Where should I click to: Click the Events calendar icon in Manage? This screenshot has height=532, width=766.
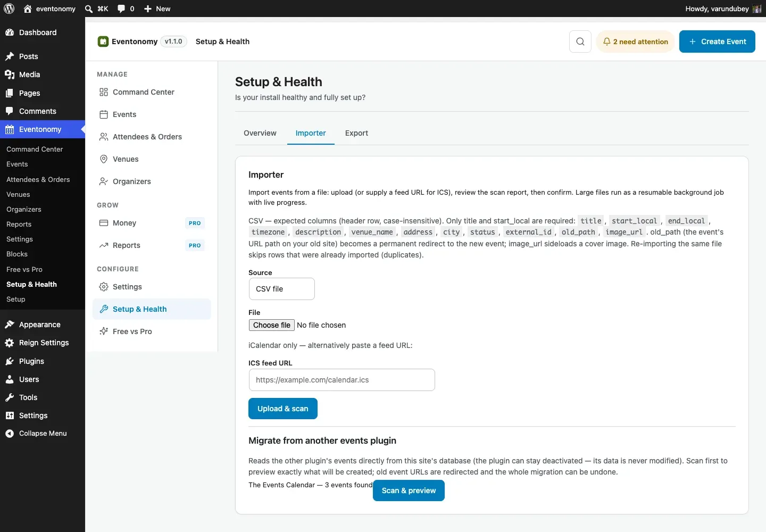(x=104, y=114)
